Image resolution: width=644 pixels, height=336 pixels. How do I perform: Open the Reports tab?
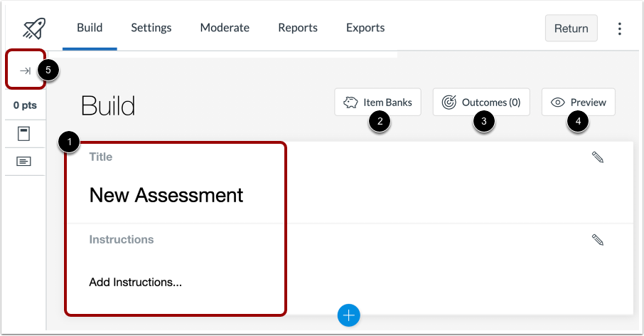[298, 28]
